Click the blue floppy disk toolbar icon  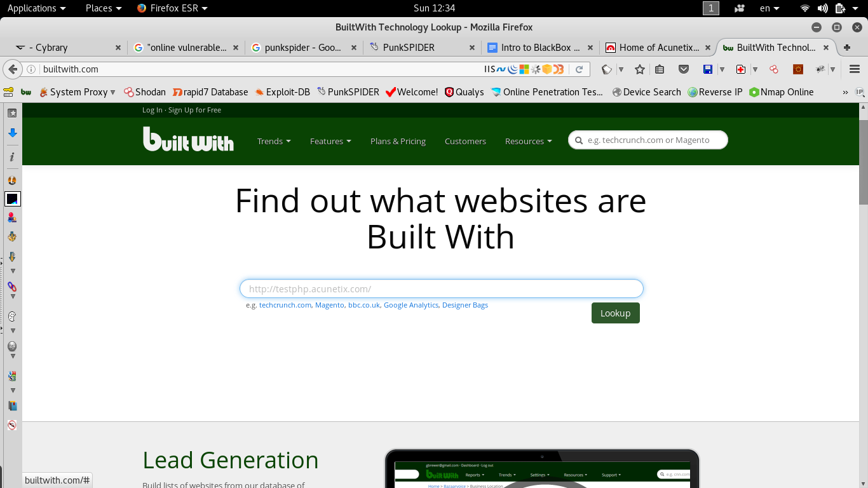(x=708, y=69)
